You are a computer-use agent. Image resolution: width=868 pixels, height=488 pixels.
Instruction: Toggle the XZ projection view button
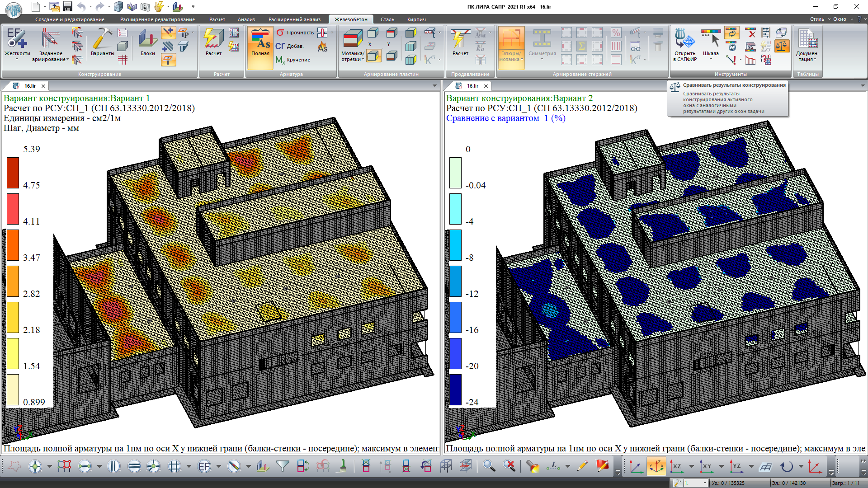pyautogui.click(x=677, y=466)
